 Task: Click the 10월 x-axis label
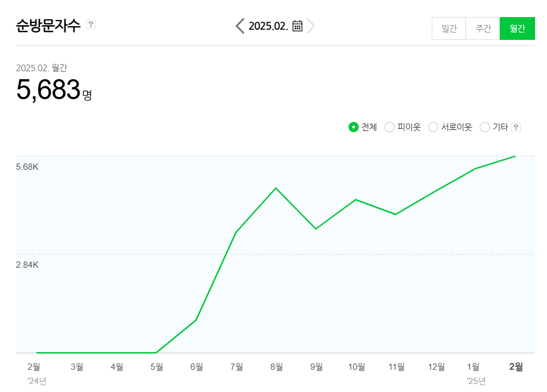pos(356,367)
